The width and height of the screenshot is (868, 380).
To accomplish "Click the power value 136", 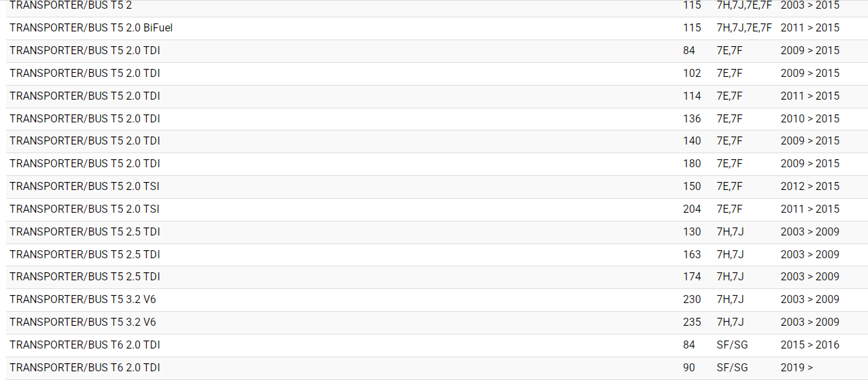I will click(x=692, y=119).
